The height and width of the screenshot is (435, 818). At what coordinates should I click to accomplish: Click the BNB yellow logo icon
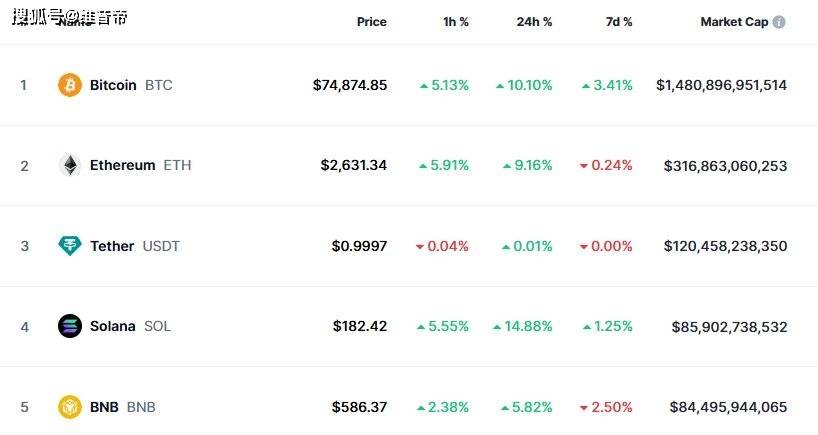[69, 407]
